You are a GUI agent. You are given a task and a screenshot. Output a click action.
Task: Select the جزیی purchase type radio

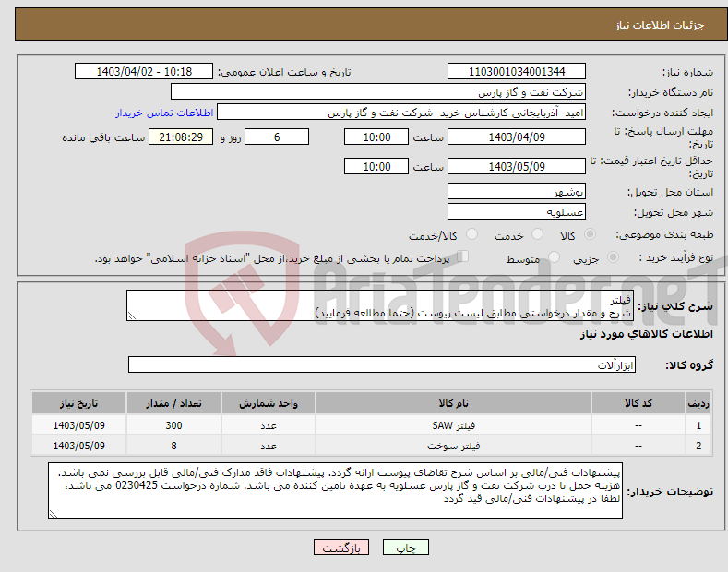tap(613, 256)
